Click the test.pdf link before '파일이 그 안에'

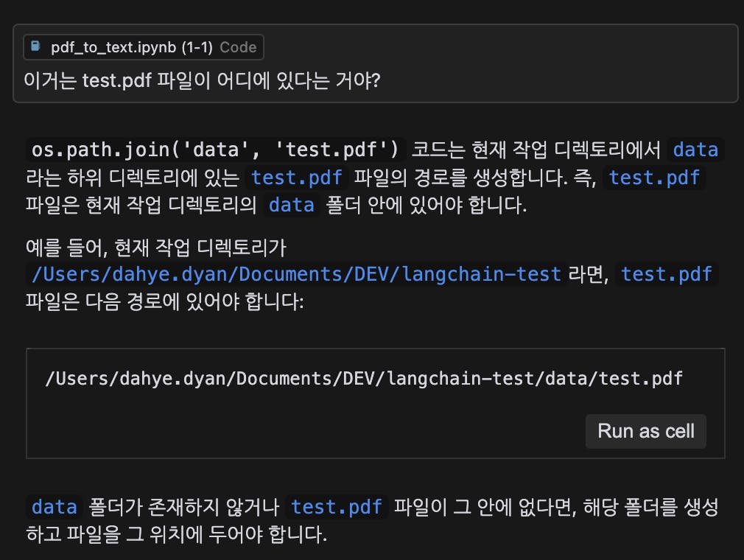point(337,507)
